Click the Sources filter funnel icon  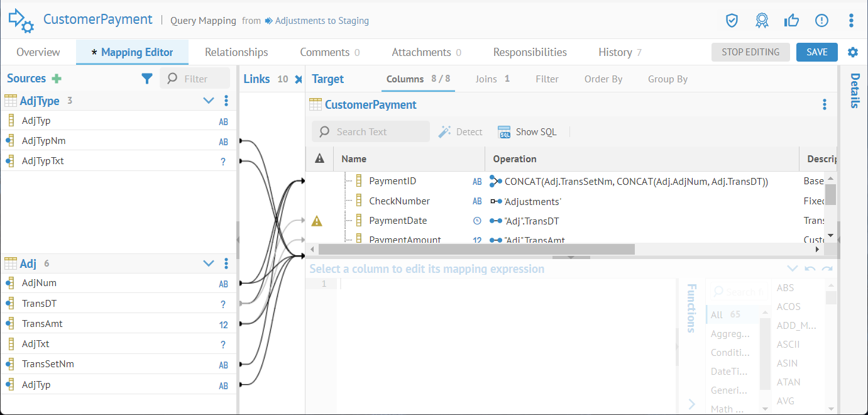pyautogui.click(x=147, y=79)
